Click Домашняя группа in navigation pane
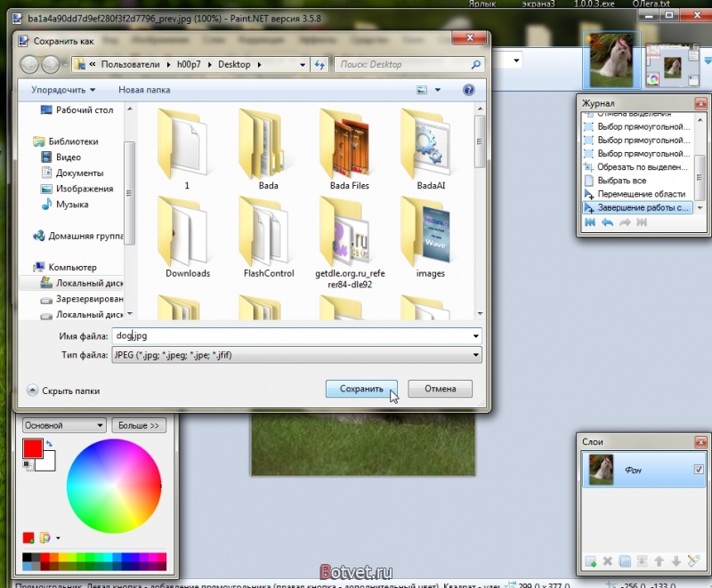 [77, 236]
